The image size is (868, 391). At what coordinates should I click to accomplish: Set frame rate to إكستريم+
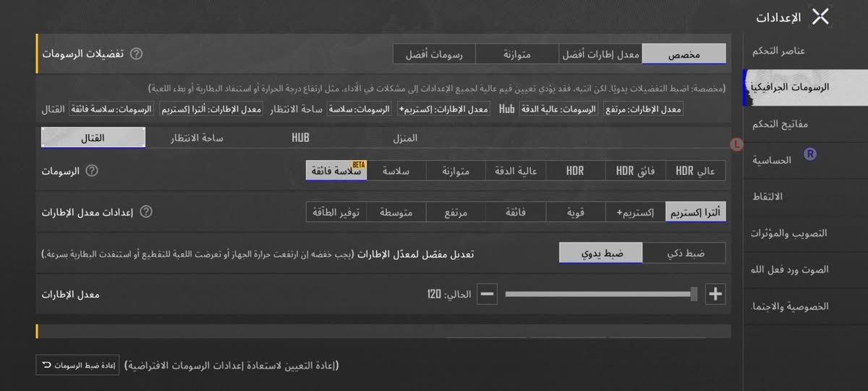(x=635, y=212)
